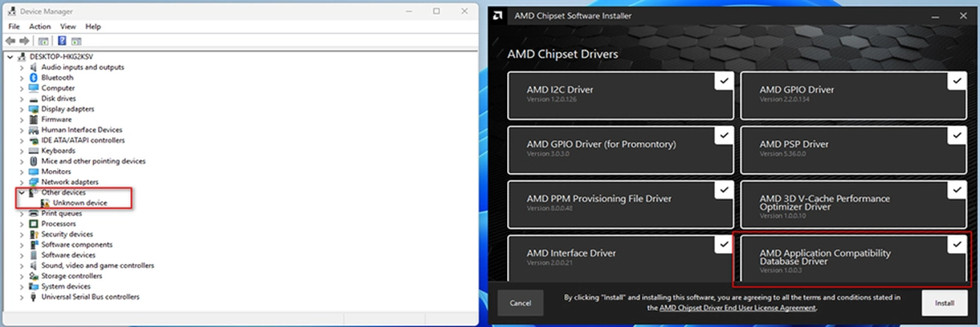Select Other devices label in tree

pyautogui.click(x=64, y=192)
